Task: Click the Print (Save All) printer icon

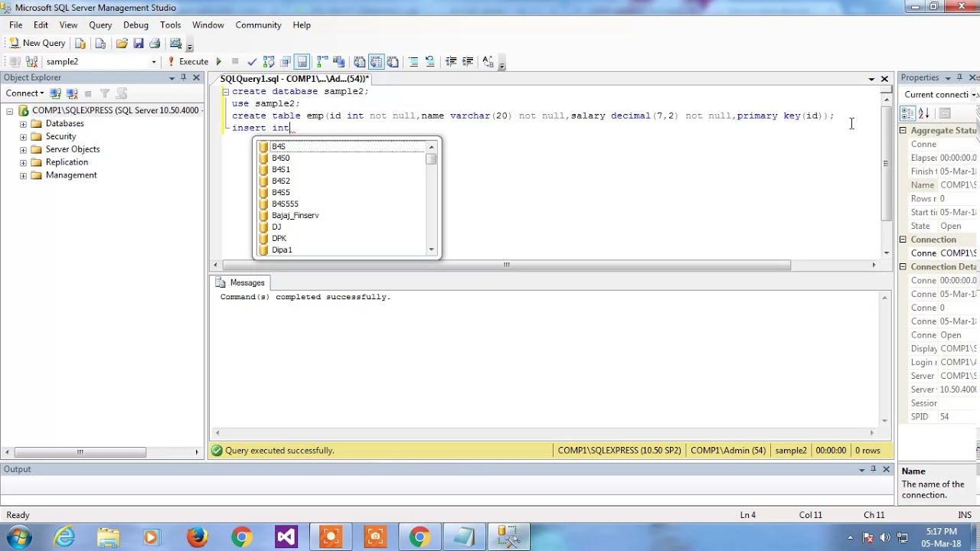Action: point(155,43)
